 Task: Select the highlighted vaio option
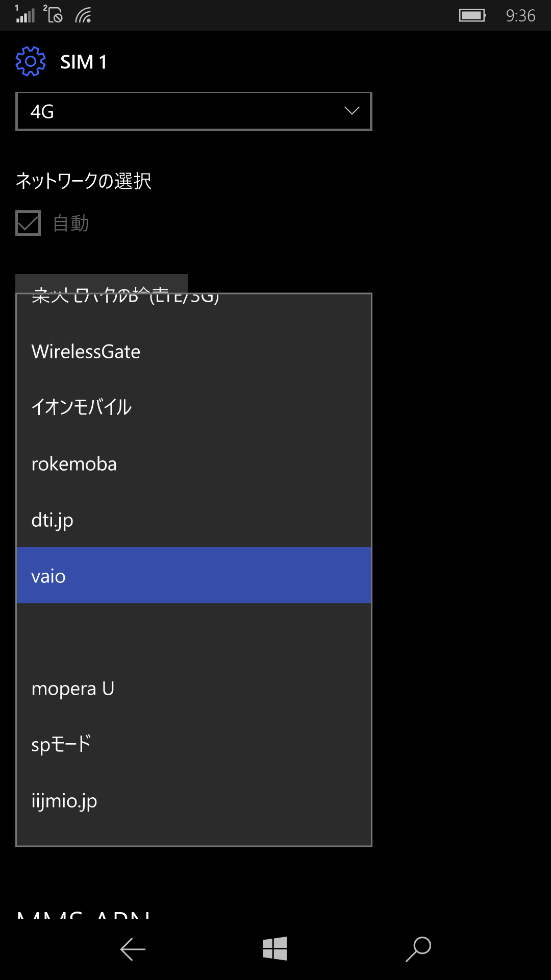194,575
